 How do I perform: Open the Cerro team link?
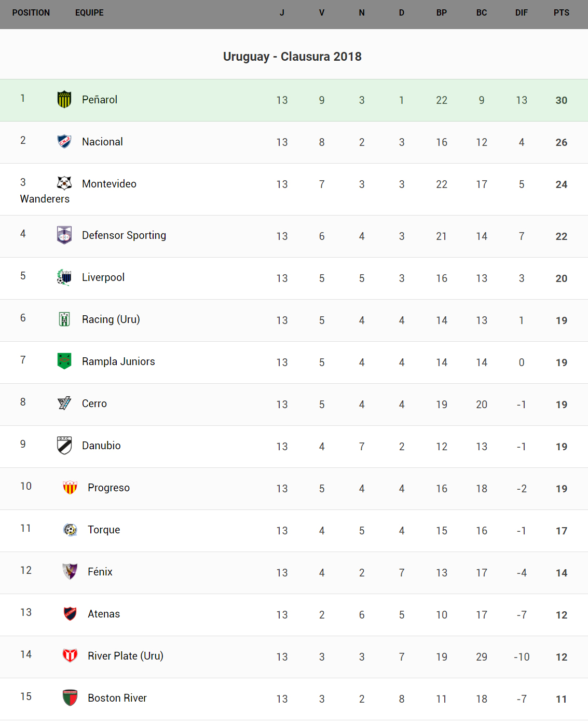click(x=94, y=404)
